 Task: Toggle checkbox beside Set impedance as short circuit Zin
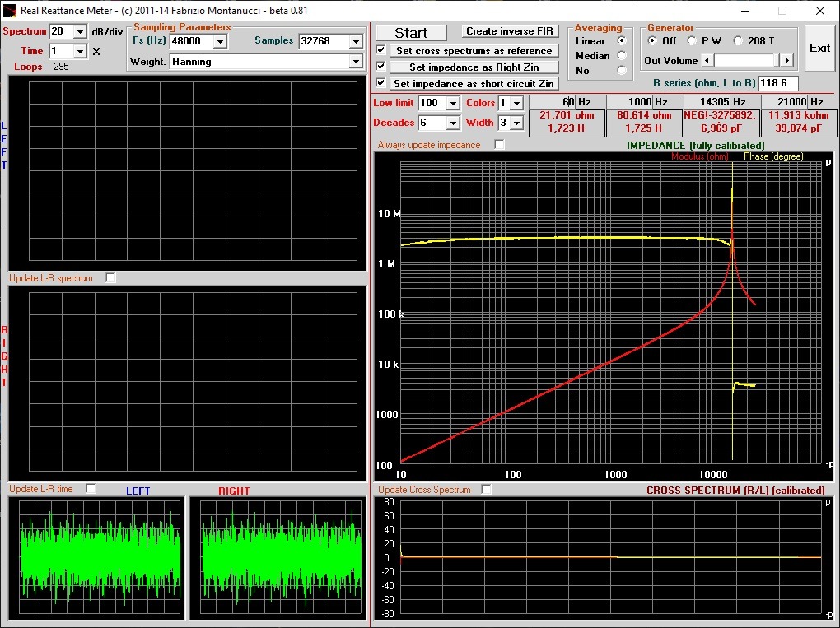[x=381, y=83]
